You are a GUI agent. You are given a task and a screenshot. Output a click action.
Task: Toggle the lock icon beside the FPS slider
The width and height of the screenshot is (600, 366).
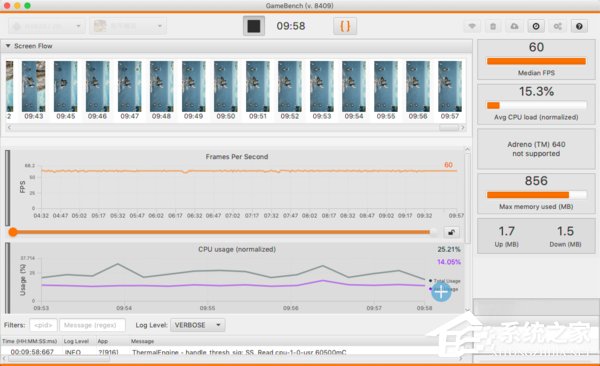(452, 232)
